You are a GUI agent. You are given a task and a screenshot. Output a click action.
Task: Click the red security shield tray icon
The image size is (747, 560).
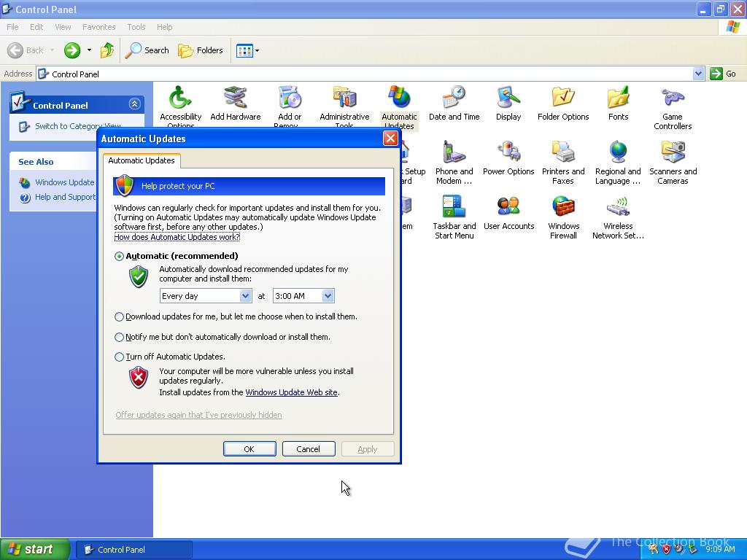point(666,549)
